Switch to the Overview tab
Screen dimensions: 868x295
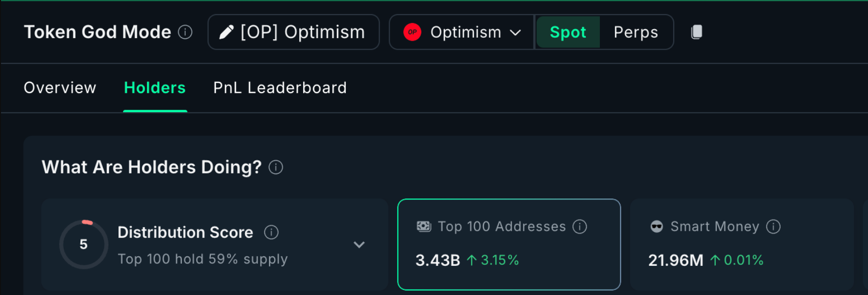tap(60, 87)
